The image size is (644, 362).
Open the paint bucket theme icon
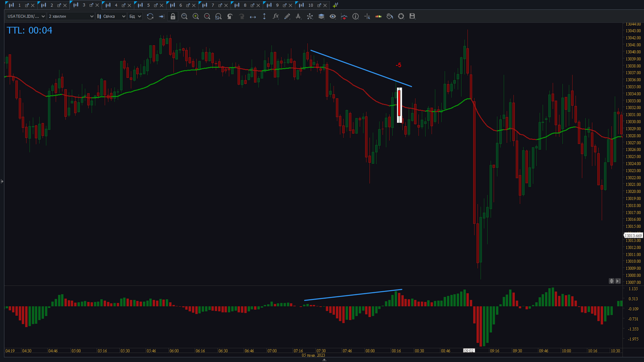390,16
